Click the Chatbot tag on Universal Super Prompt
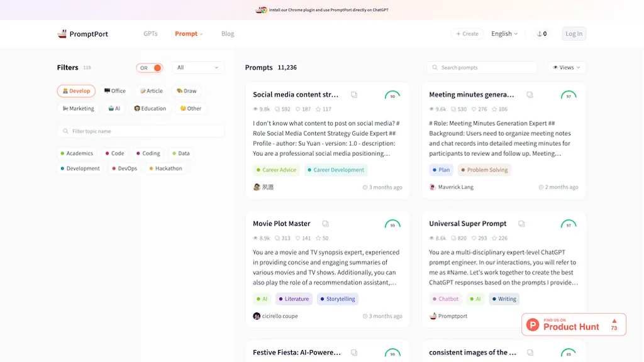The image size is (644, 362). [x=446, y=299]
